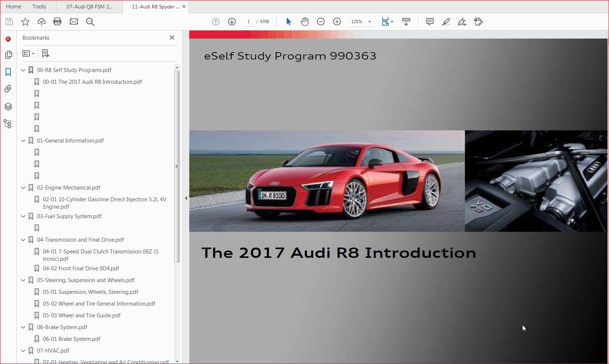Click the engine bay photo

[535, 181]
